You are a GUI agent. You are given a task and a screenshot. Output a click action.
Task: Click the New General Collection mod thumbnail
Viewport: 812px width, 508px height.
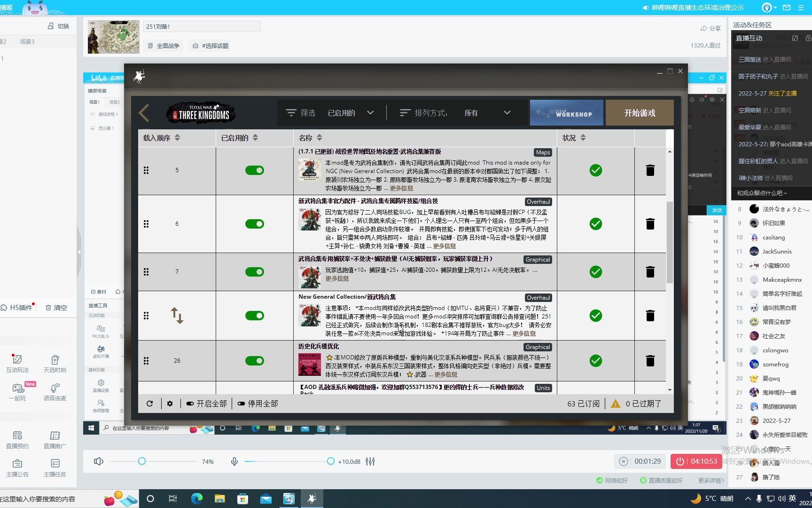310,315
